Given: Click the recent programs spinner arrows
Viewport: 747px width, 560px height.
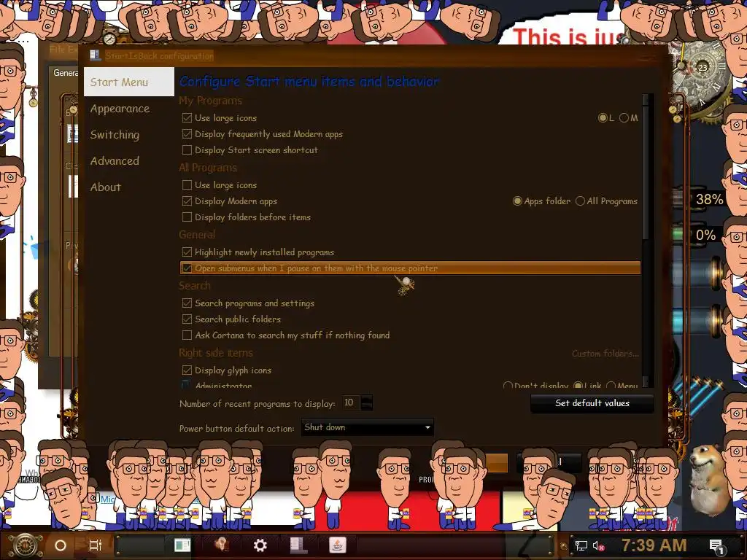Looking at the screenshot, I should [x=367, y=402].
